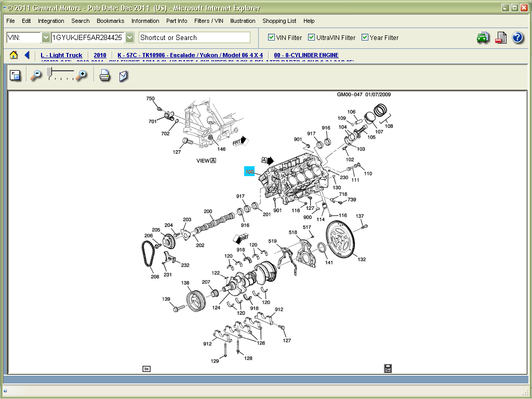Zoom in with the plus magnifier
The image size is (532, 399).
point(81,75)
